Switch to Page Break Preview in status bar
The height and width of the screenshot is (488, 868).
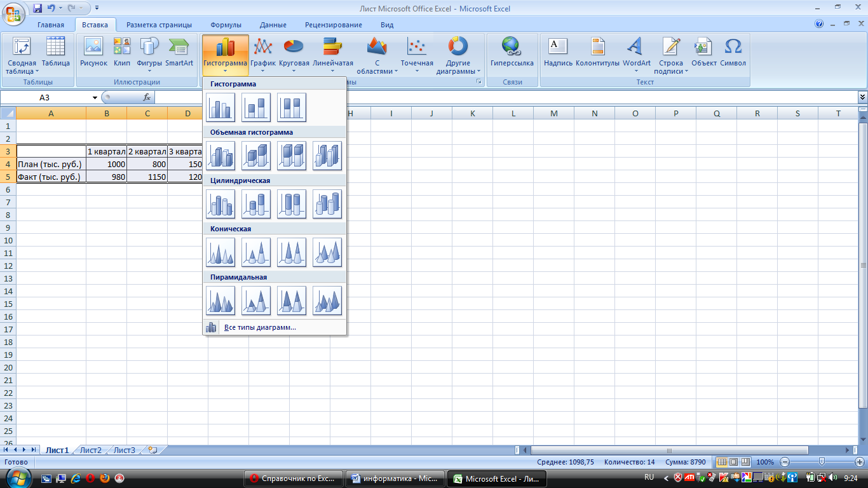[745, 462]
